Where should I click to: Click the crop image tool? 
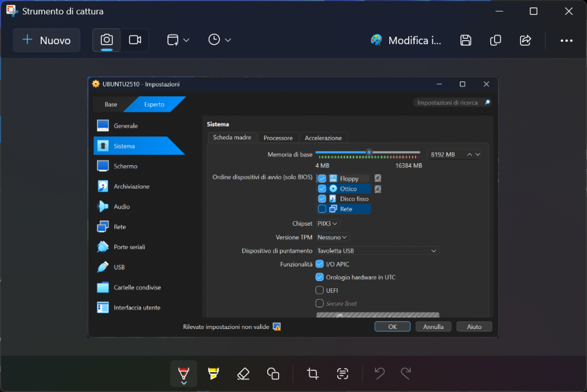click(x=312, y=374)
